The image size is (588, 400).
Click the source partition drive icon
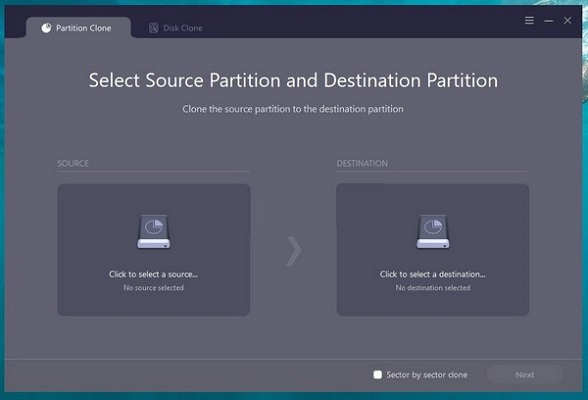pos(154,232)
